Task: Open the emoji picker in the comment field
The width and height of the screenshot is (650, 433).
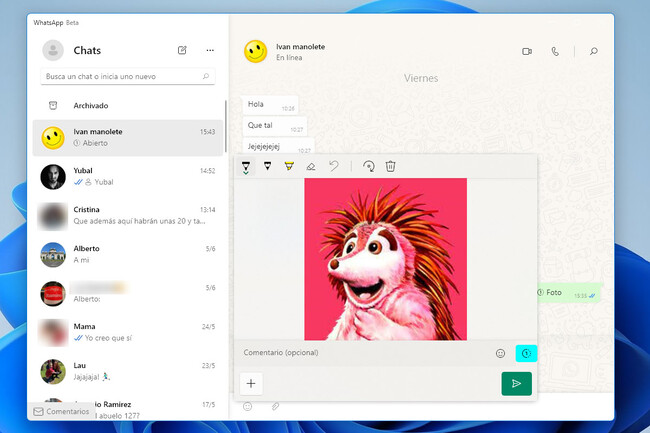Action: coord(500,353)
